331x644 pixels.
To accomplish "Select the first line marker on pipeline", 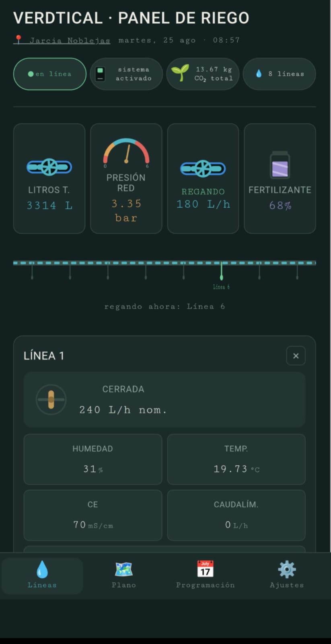I will 32,271.
